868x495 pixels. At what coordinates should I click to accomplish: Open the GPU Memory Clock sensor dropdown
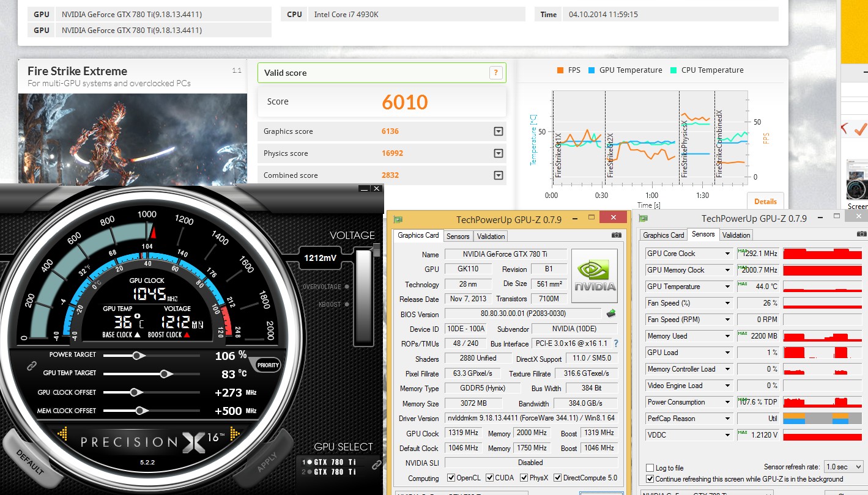[x=727, y=270]
